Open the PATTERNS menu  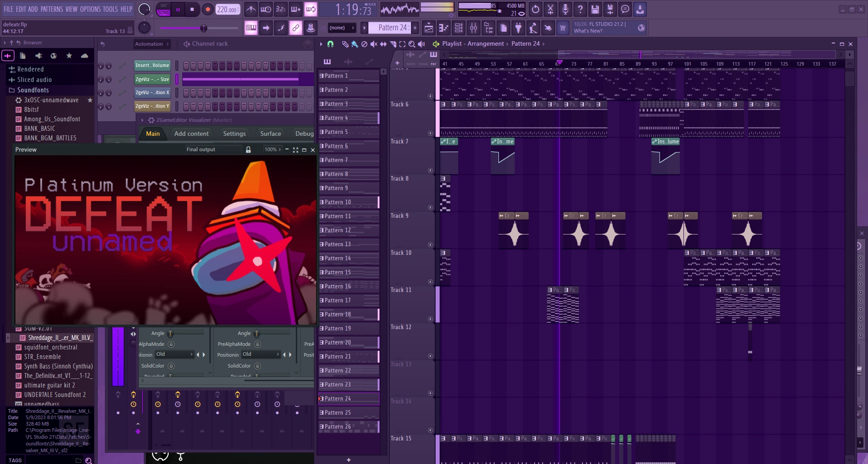52,9
